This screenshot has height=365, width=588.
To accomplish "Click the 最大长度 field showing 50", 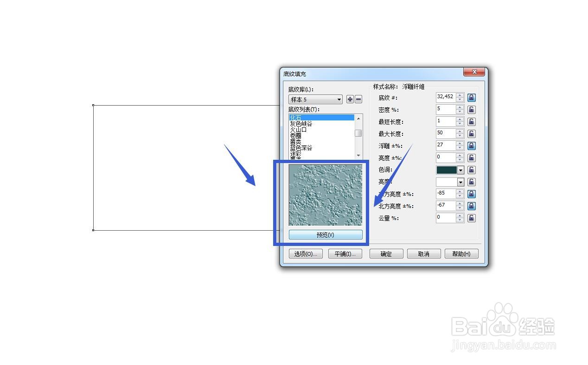I will pos(446,133).
